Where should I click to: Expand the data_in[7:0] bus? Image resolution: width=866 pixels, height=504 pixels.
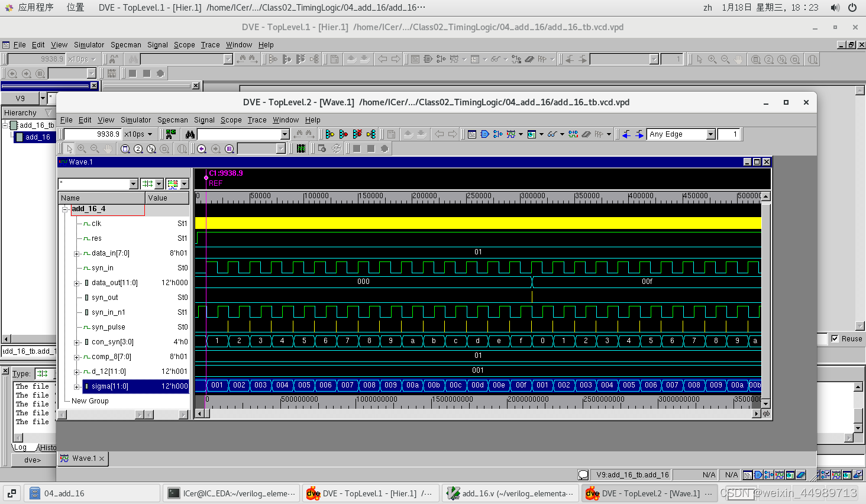pos(76,254)
